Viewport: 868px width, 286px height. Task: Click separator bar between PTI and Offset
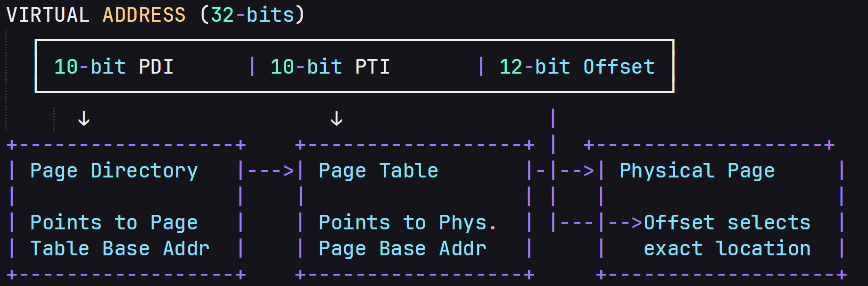[481, 67]
